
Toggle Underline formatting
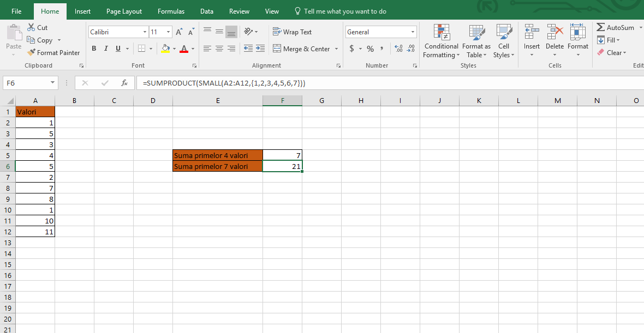[x=117, y=49]
